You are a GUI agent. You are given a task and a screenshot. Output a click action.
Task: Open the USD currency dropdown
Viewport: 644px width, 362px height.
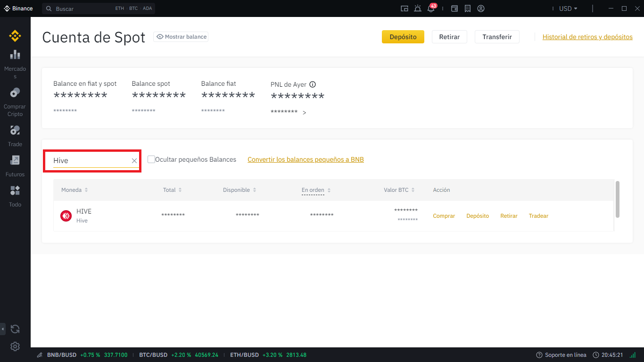pyautogui.click(x=568, y=8)
